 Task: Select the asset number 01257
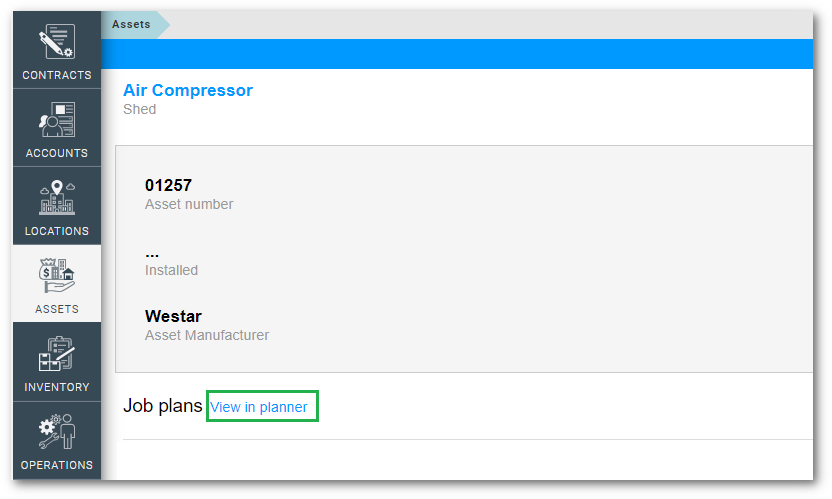click(168, 185)
